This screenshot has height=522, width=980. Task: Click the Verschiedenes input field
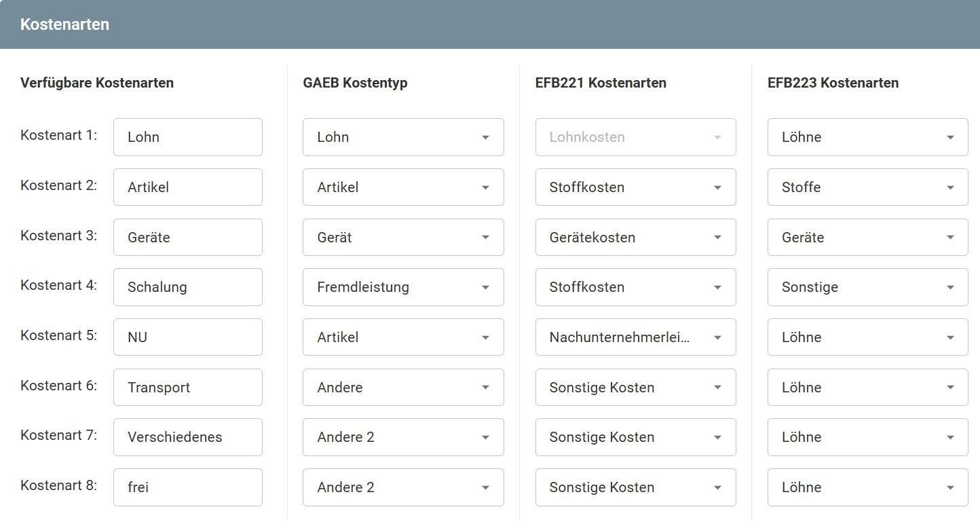tap(187, 437)
